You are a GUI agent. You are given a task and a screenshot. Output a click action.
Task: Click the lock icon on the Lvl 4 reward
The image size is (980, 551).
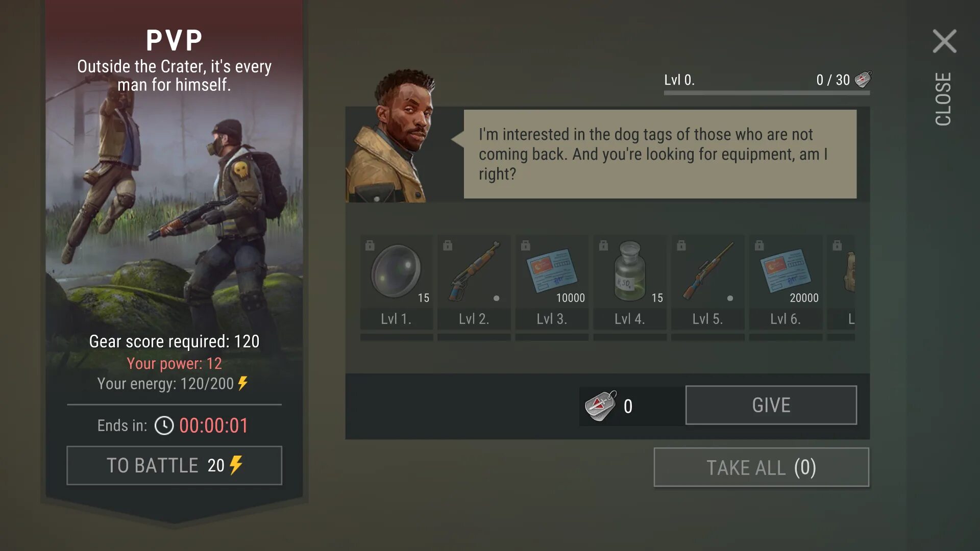[603, 245]
